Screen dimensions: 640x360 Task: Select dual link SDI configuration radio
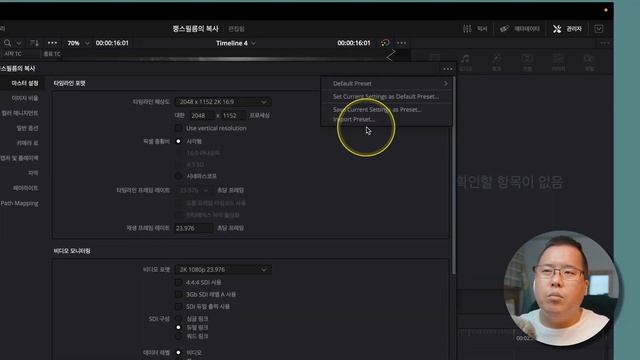pyautogui.click(x=178, y=327)
